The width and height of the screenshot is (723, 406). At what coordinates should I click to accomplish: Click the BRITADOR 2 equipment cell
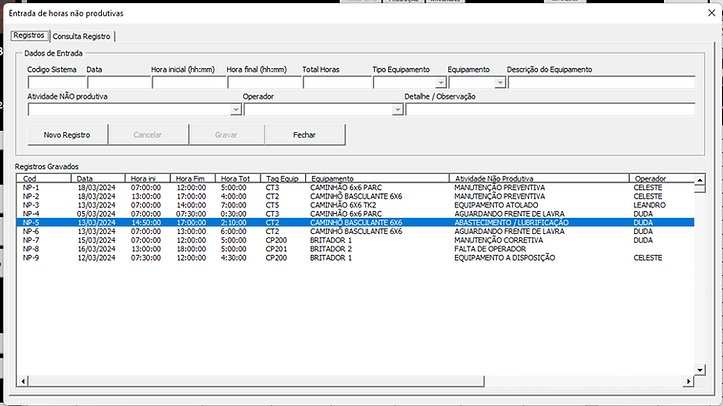coord(331,249)
